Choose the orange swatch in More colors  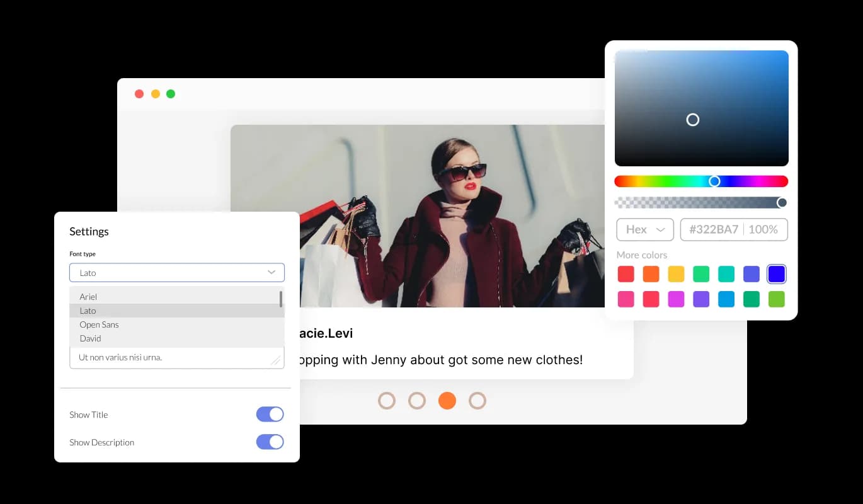click(x=651, y=273)
